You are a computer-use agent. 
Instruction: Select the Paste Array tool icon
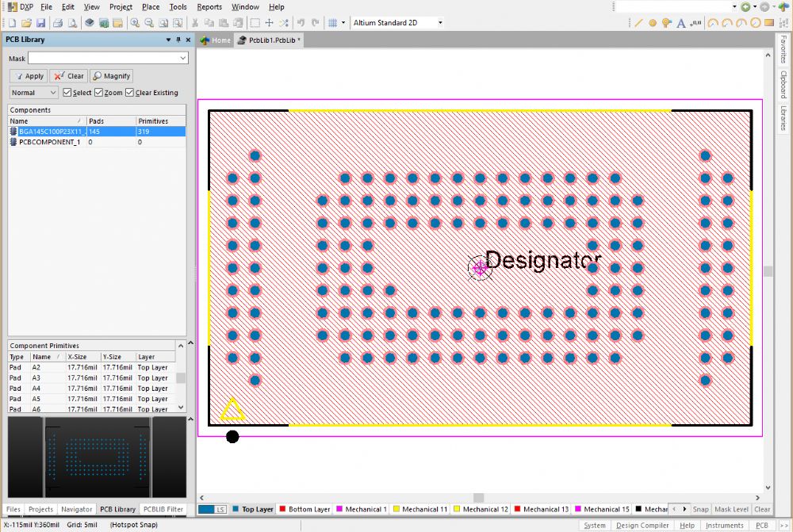pyautogui.click(x=784, y=23)
